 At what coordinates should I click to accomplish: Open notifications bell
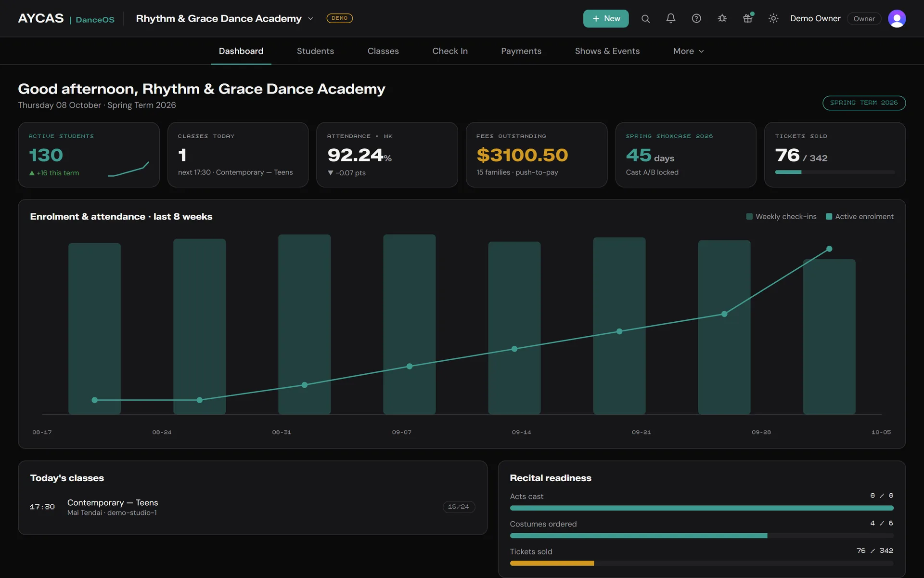click(671, 19)
